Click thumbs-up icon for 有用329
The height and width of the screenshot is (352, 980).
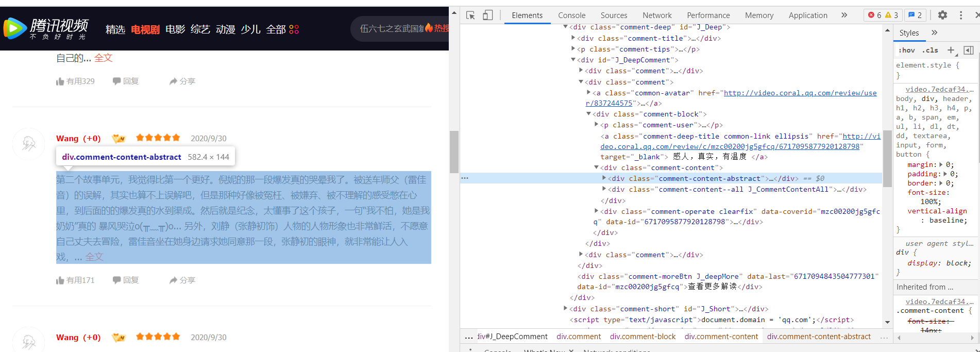pos(60,81)
